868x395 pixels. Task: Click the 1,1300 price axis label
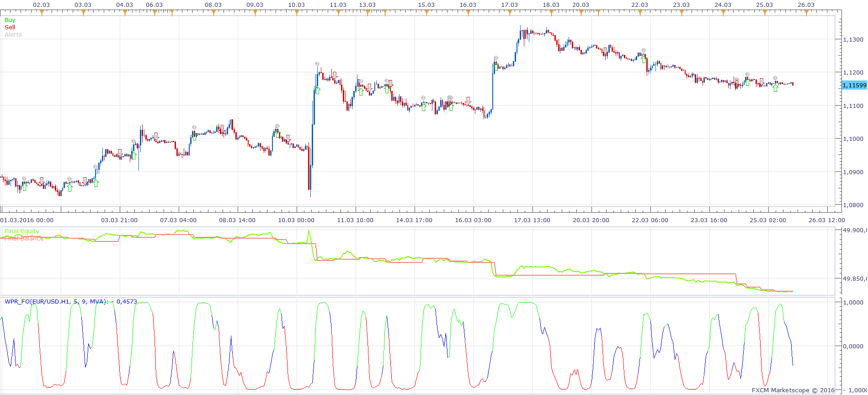(x=853, y=40)
